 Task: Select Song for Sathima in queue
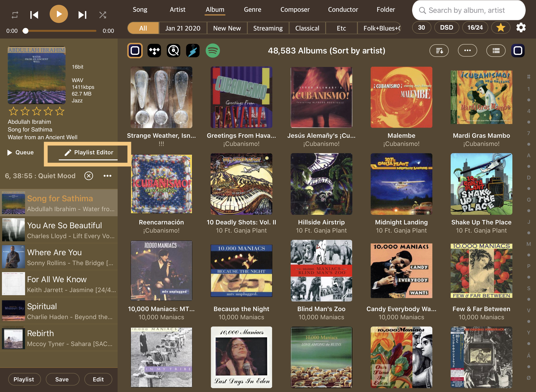click(x=59, y=203)
